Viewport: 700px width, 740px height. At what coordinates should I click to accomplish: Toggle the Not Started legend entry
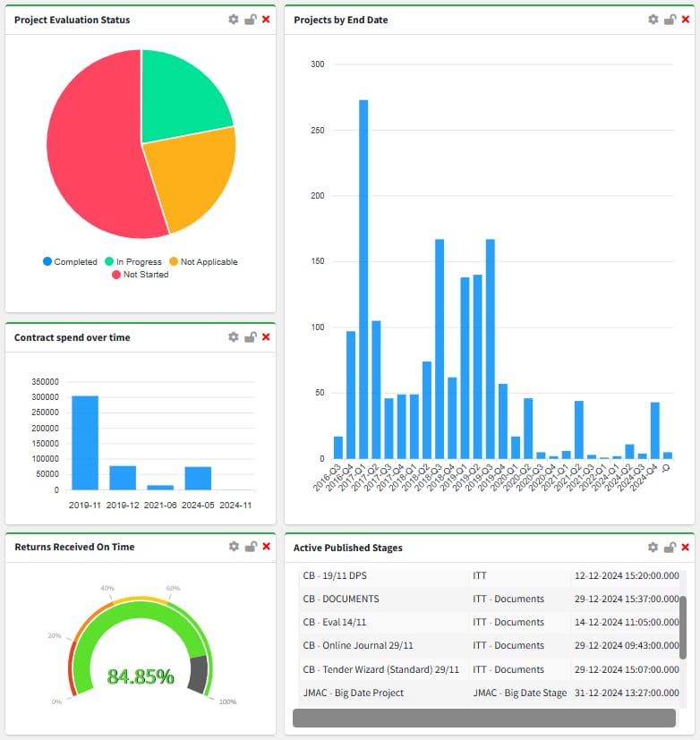coord(140,275)
